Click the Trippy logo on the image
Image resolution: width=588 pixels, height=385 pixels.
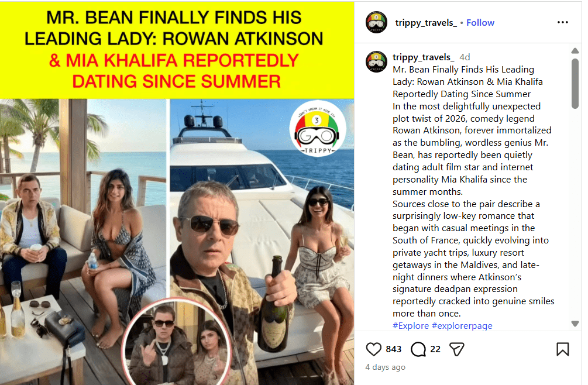click(x=317, y=128)
